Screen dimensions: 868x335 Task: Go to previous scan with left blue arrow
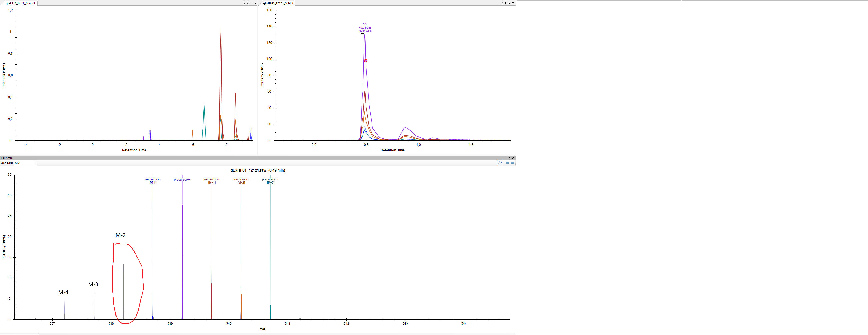[507, 163]
